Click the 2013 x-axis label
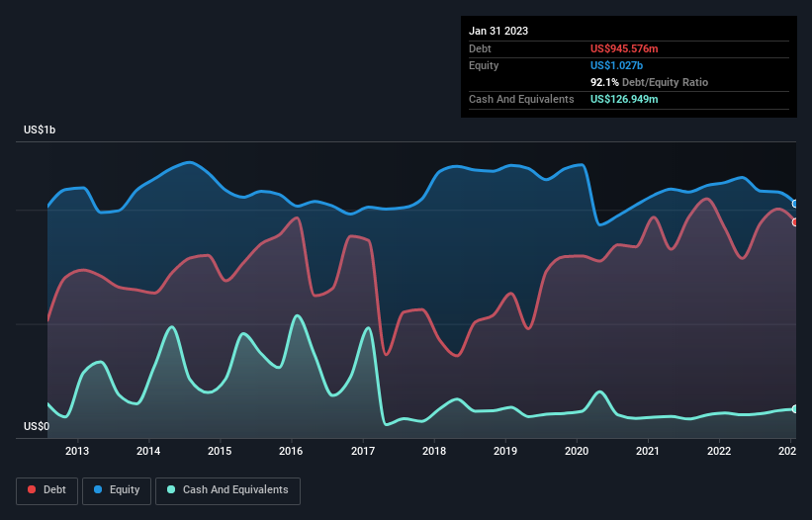The width and height of the screenshot is (812, 520). click(x=77, y=451)
